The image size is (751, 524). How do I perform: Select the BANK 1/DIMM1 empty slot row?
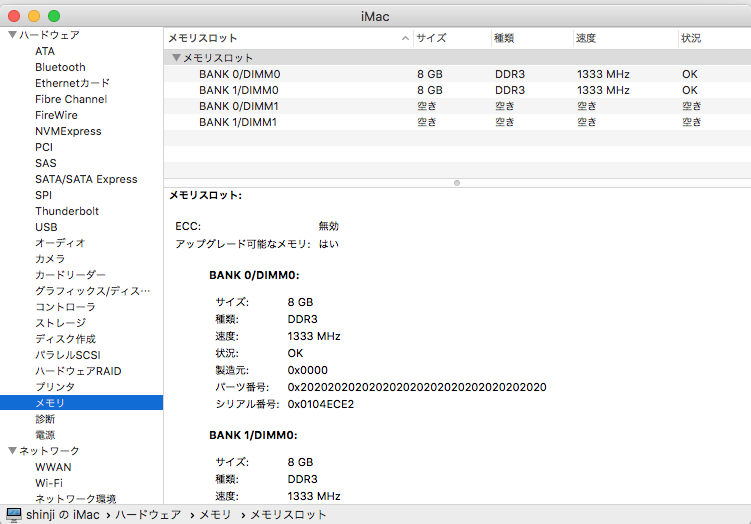pos(457,122)
